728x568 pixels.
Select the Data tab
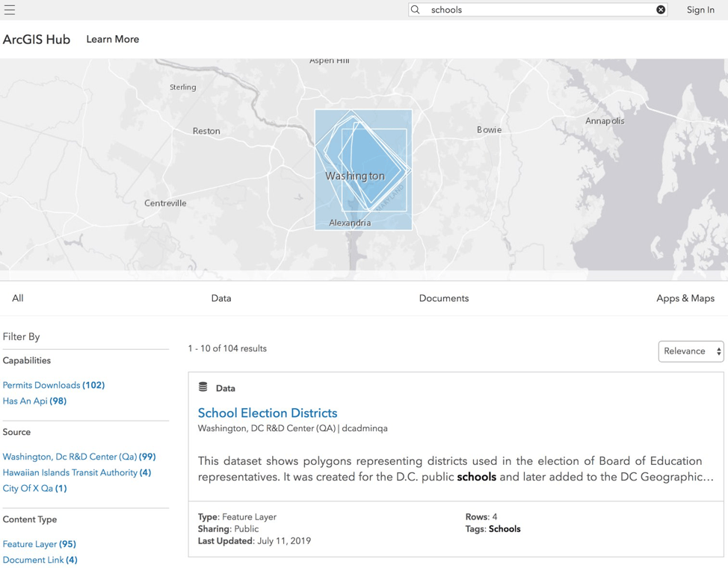coord(221,298)
